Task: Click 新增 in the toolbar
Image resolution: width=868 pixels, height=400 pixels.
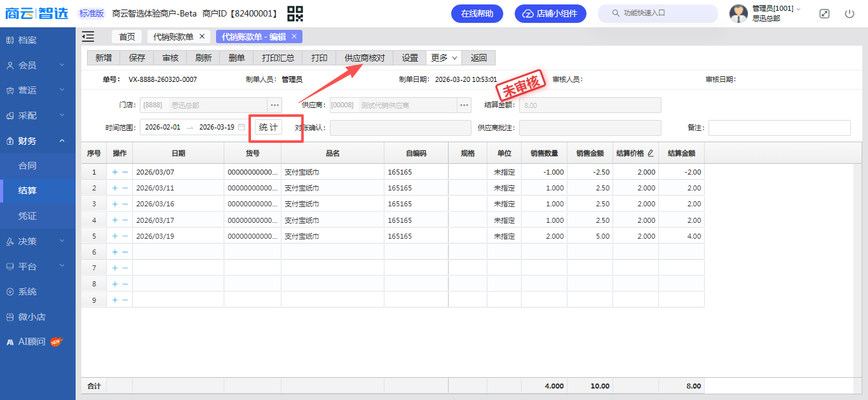Action: [x=104, y=58]
